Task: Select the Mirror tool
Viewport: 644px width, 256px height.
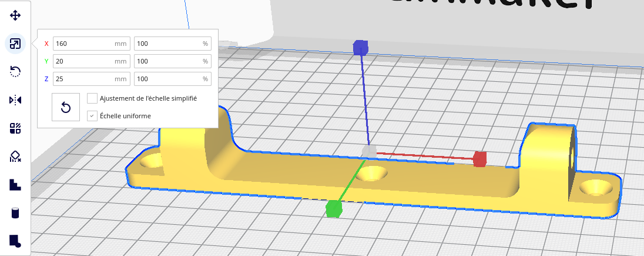Action: 15,100
